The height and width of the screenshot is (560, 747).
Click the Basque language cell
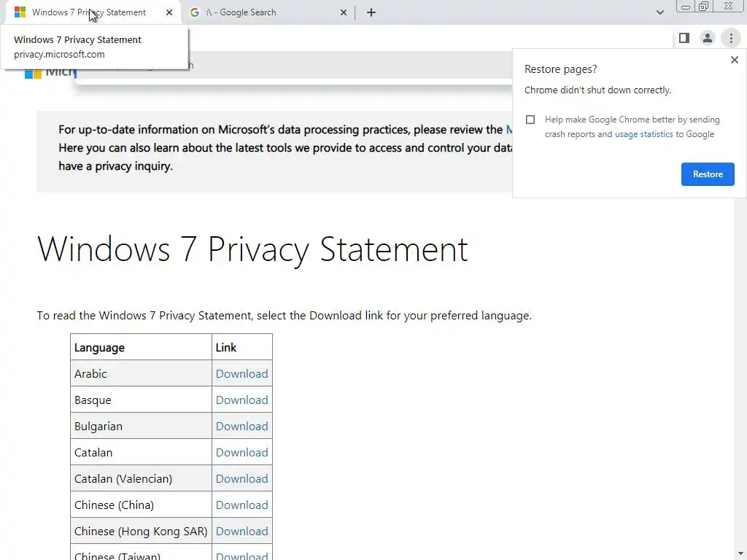(141, 400)
